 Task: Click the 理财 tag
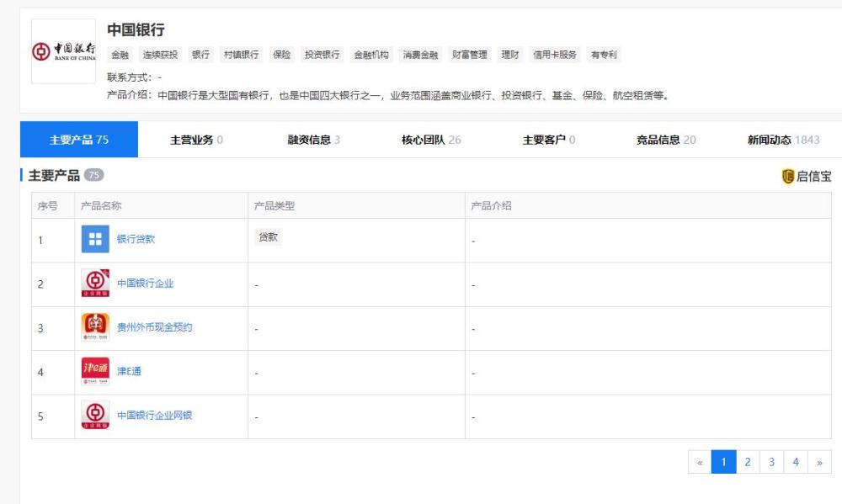pos(510,55)
